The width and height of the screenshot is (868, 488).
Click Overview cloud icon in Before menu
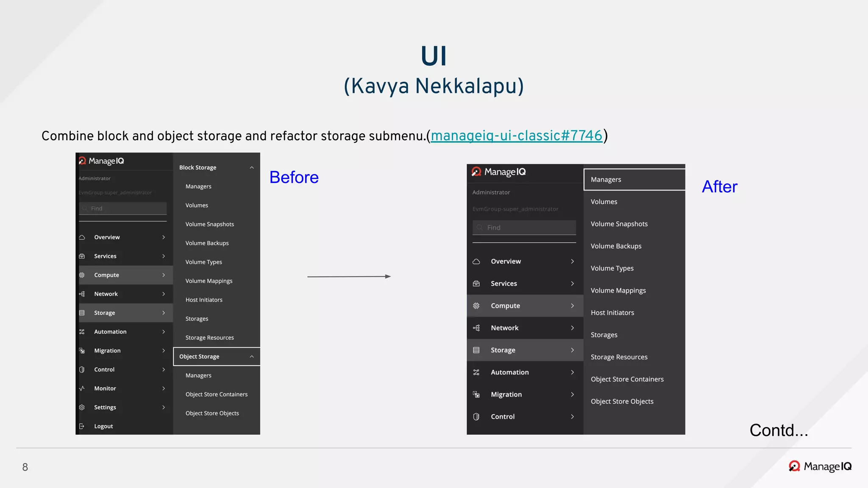click(82, 237)
